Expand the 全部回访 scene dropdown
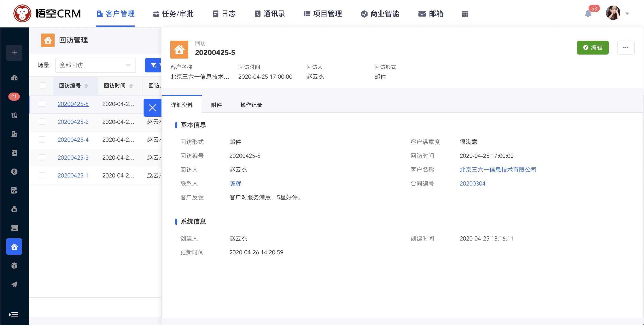 [95, 65]
